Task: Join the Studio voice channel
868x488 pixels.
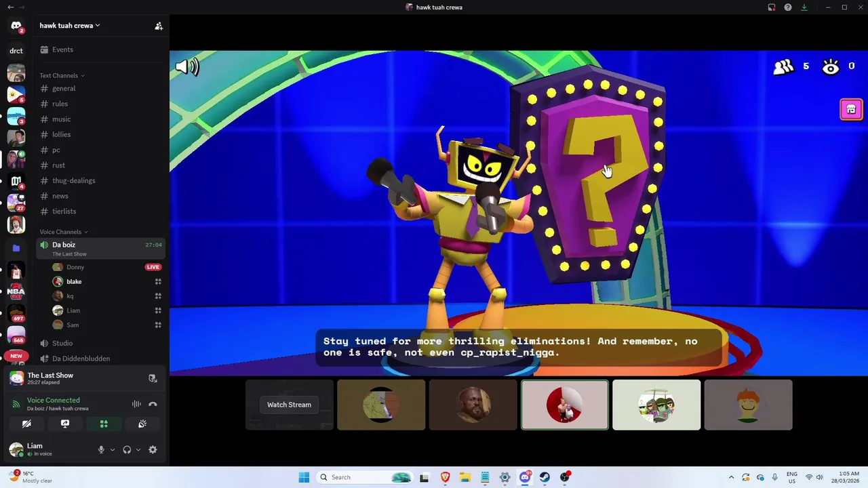Action: (x=100, y=343)
